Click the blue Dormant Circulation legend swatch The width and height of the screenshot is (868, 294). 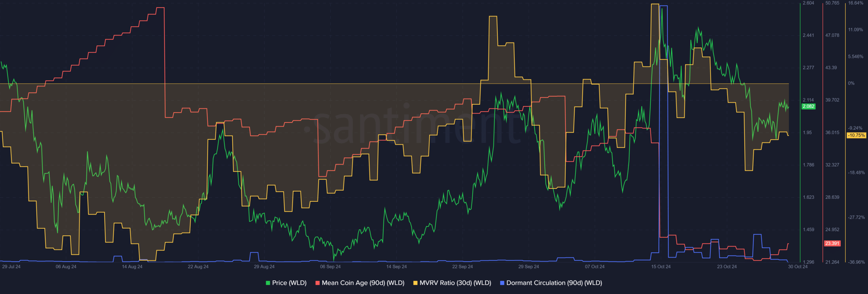(502, 283)
